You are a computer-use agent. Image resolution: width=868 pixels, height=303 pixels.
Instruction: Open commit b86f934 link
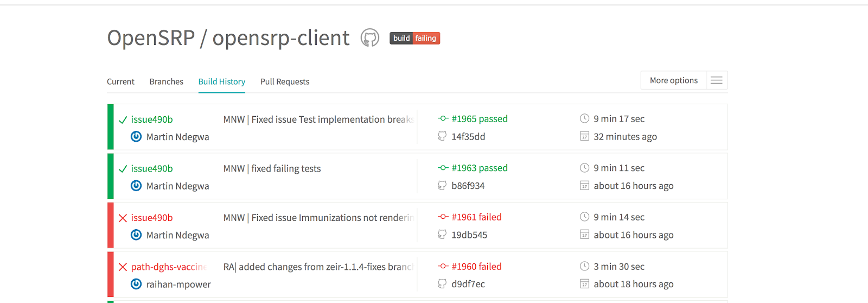[x=468, y=186]
